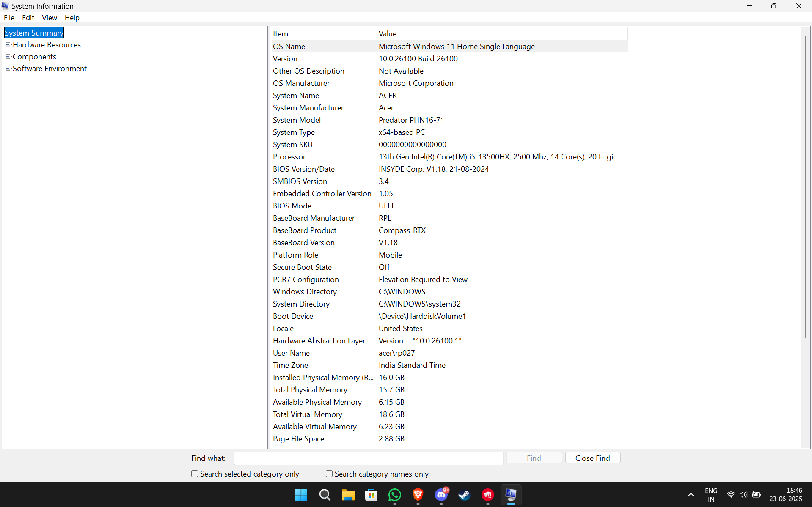Screen dimensions: 812x507
Task: Launch File Explorer from the taskbar
Action: pos(348,495)
